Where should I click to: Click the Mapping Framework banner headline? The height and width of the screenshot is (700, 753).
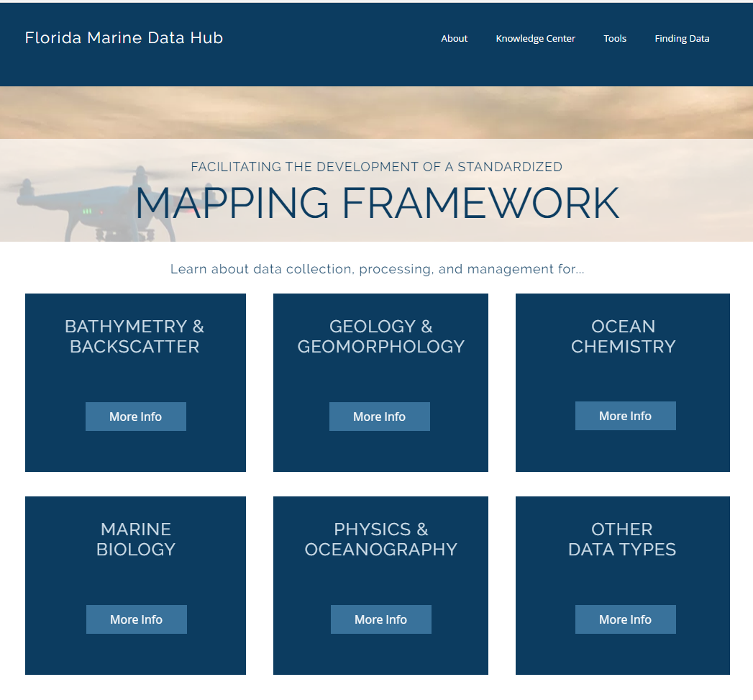pyautogui.click(x=378, y=203)
